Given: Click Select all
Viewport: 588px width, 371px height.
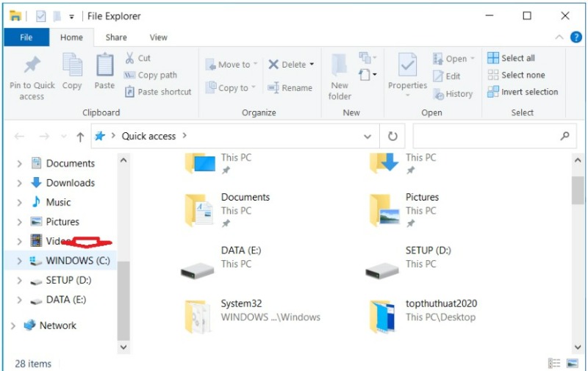Looking at the screenshot, I should 511,58.
